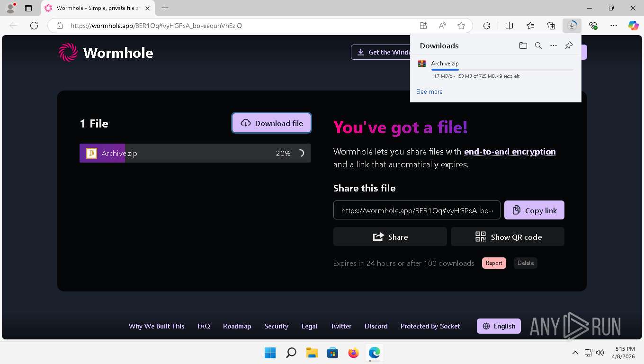Switch to Edge in taskbar
Screen dimensions: 644x364
click(x=374, y=353)
